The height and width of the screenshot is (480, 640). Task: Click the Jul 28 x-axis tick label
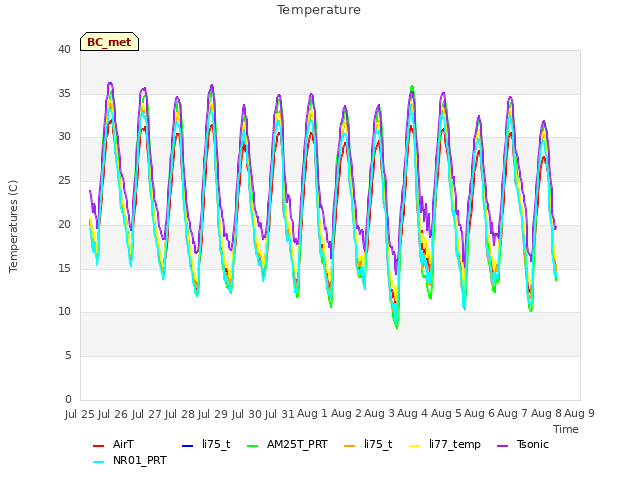[181, 414]
